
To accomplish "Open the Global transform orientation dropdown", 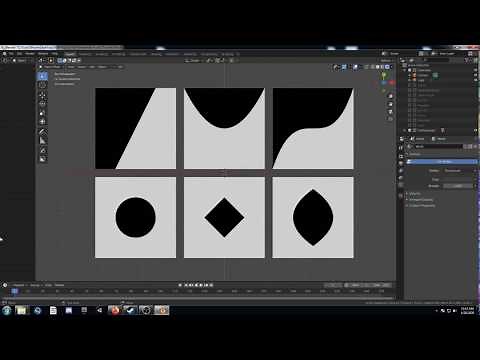I will (193, 60).
